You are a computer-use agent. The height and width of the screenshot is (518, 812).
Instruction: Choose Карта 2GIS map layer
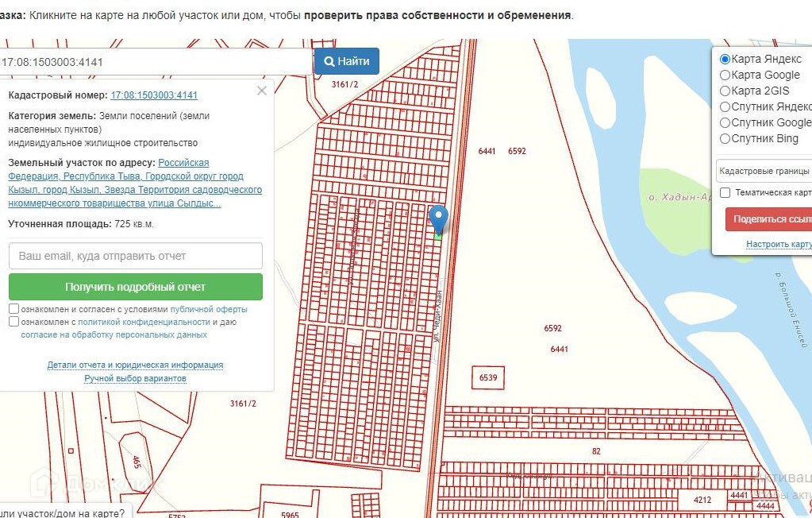click(x=725, y=91)
